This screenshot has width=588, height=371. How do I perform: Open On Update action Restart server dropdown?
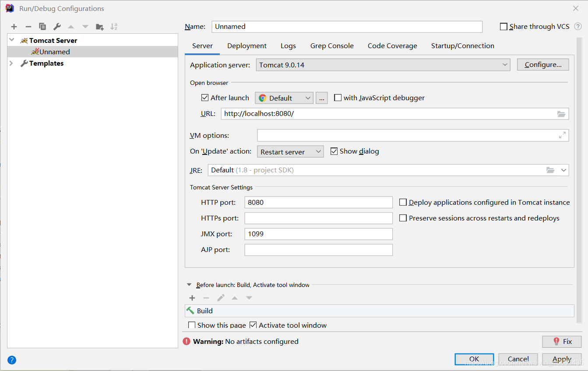pos(290,152)
